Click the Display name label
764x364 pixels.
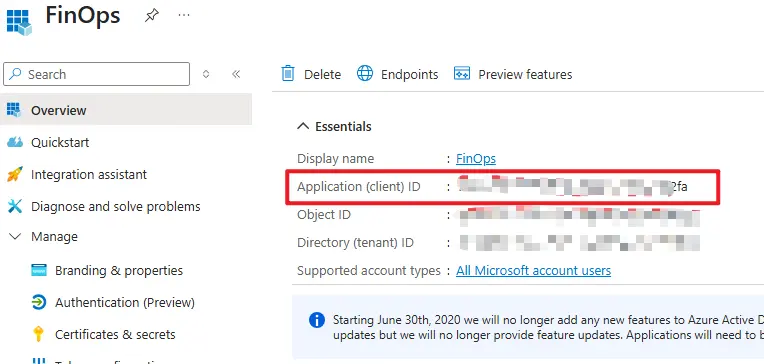pos(336,158)
